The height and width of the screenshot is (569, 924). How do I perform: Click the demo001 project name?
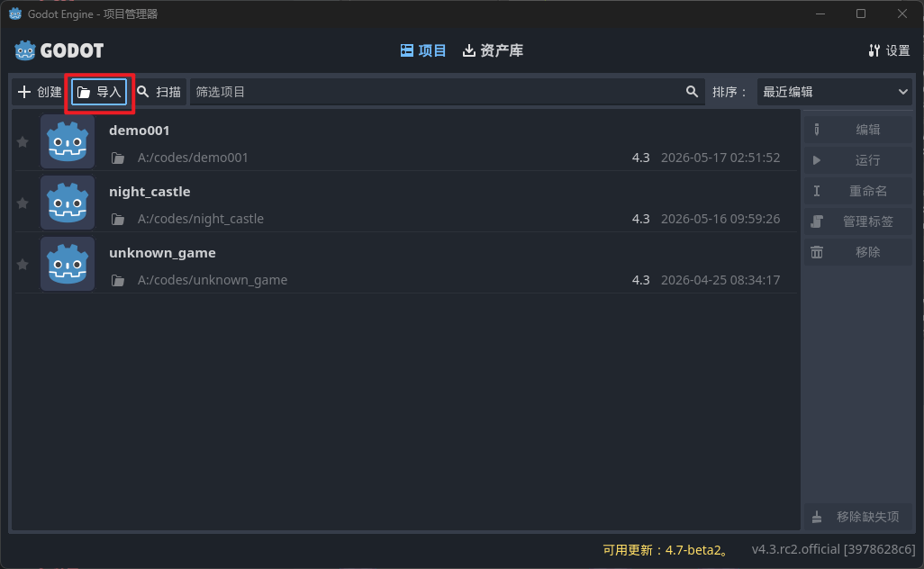pyautogui.click(x=139, y=131)
